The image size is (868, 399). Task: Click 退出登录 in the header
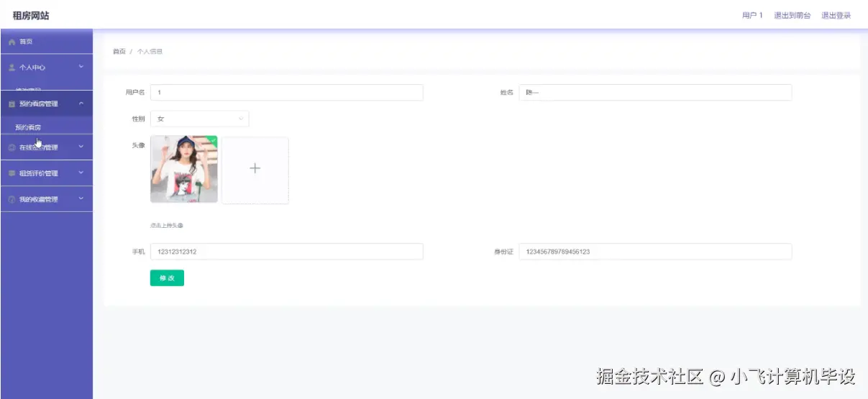click(836, 15)
